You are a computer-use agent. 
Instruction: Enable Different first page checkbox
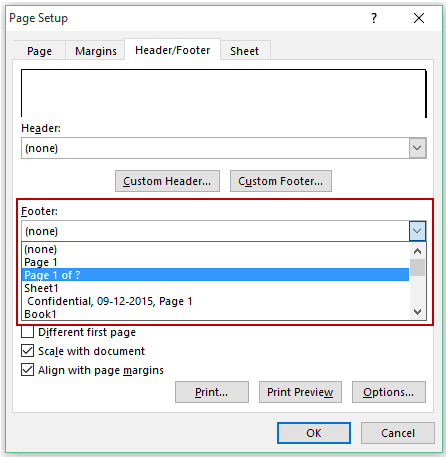click(27, 332)
